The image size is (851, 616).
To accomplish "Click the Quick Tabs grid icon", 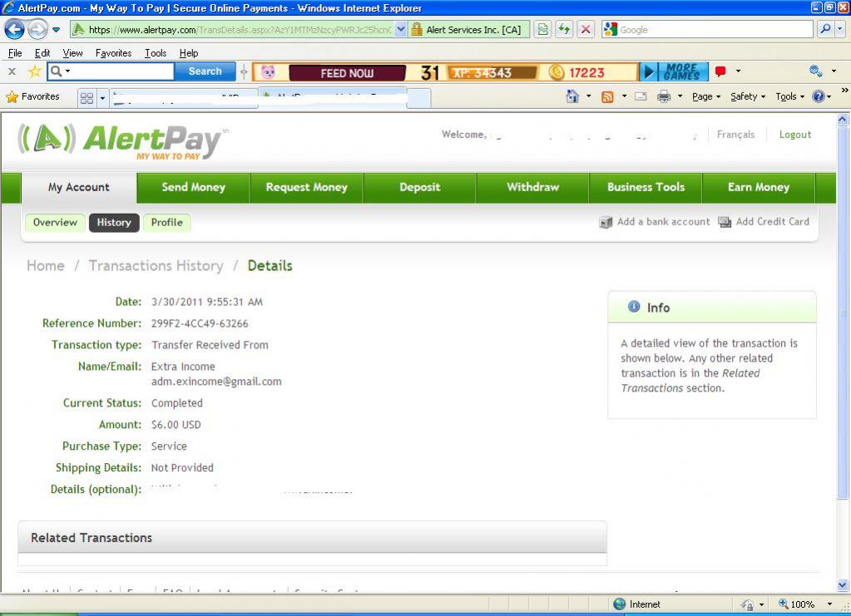I will click(x=87, y=98).
